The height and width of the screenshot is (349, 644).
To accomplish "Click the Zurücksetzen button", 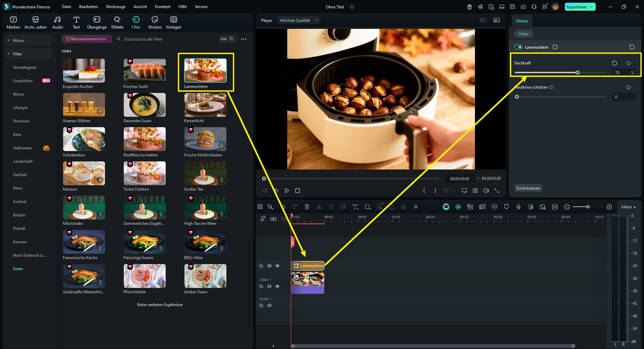I will coord(528,188).
